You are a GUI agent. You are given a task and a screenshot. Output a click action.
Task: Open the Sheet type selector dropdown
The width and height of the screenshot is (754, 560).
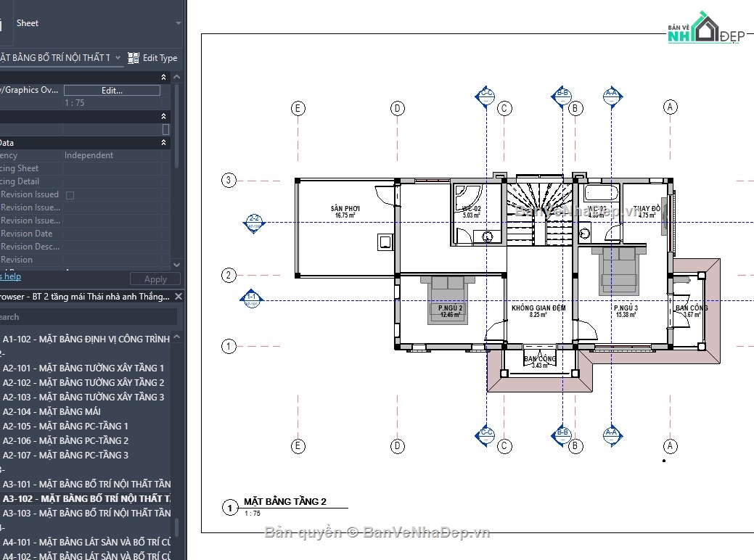click(178, 23)
